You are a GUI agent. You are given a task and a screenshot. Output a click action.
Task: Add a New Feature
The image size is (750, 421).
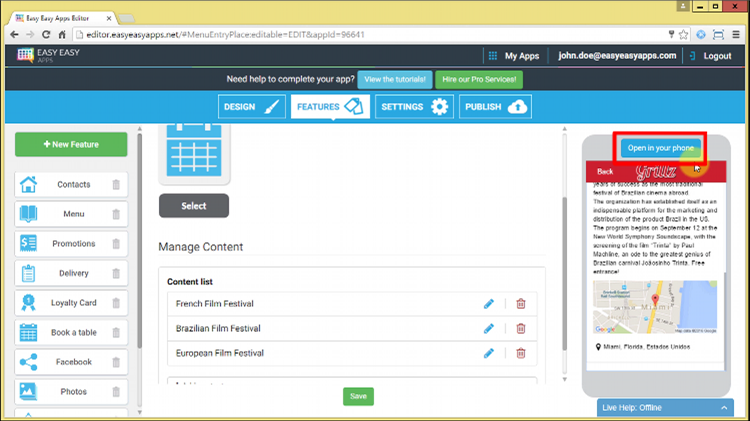71,145
